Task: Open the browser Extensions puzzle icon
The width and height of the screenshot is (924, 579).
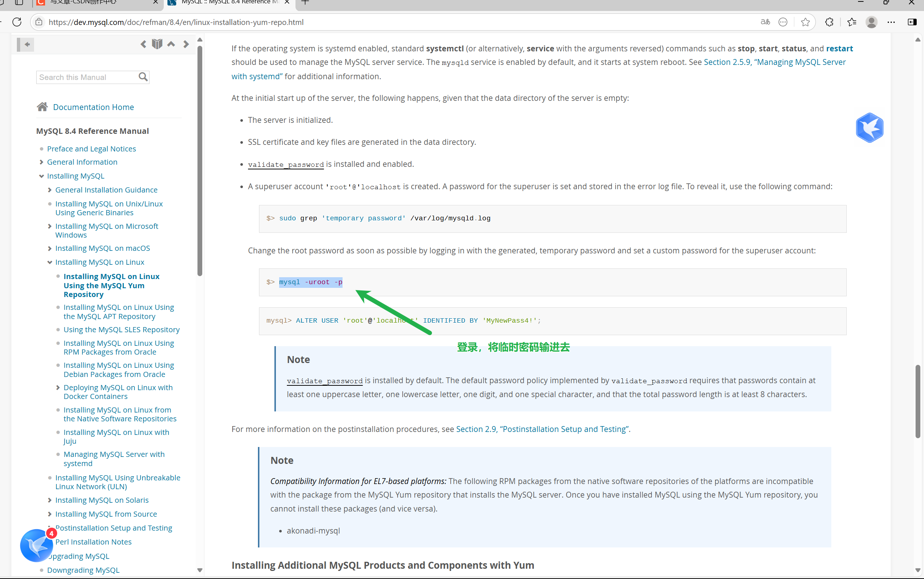Action: pos(829,22)
